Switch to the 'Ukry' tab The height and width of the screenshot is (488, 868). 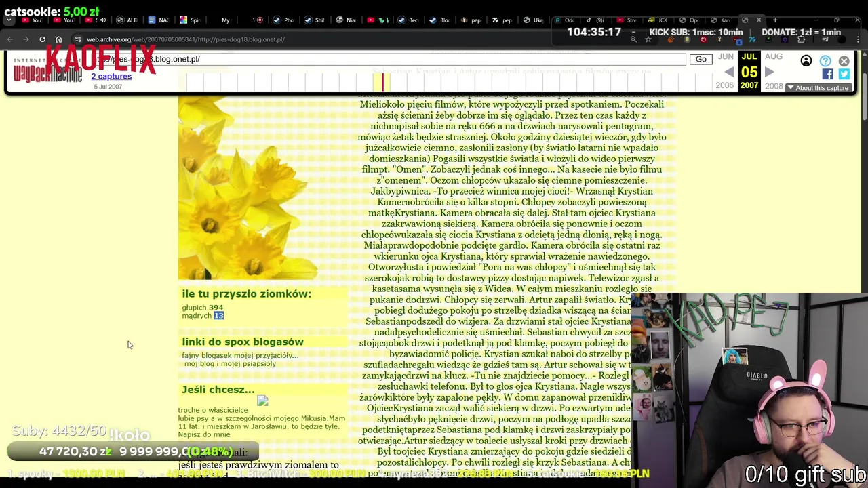[x=532, y=20]
